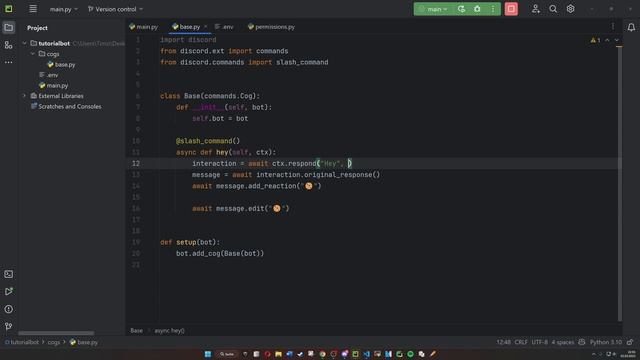Open the main.py project switcher dropdown
640x360 pixels.
pos(63,9)
